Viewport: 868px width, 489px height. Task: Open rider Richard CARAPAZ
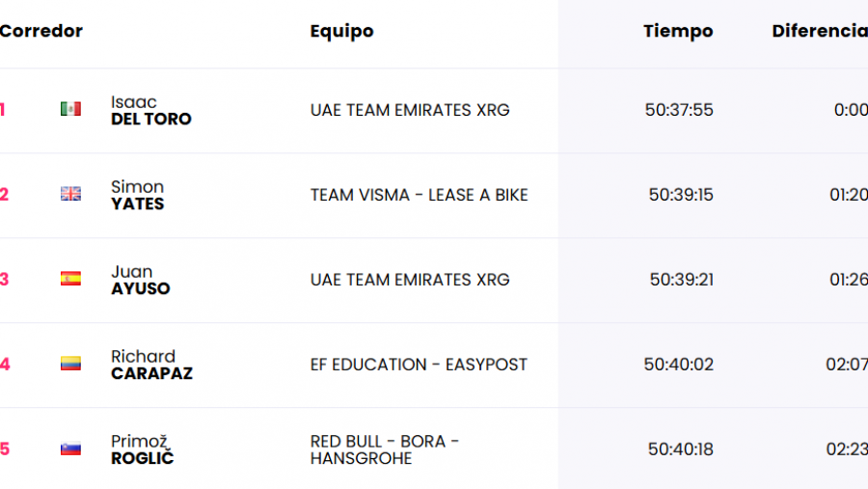click(x=151, y=365)
